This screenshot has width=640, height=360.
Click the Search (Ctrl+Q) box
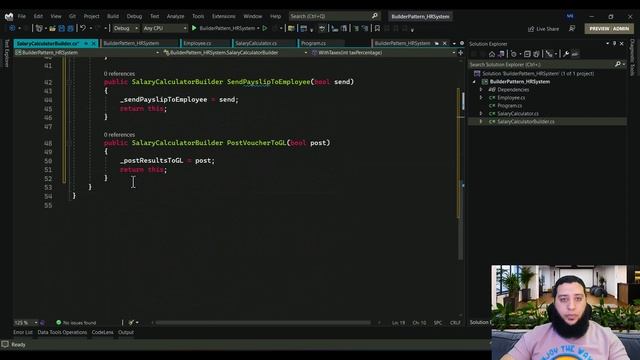334,16
